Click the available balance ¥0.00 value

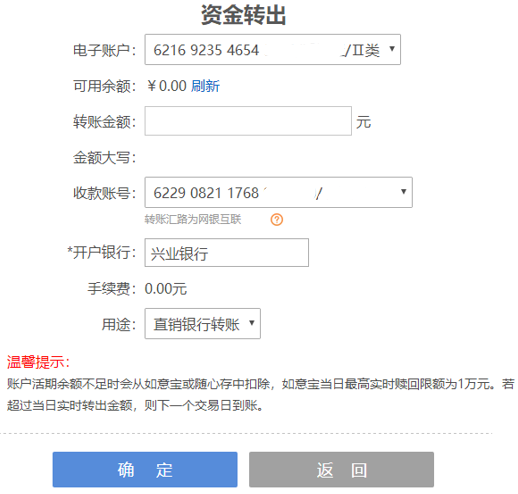[x=167, y=86]
